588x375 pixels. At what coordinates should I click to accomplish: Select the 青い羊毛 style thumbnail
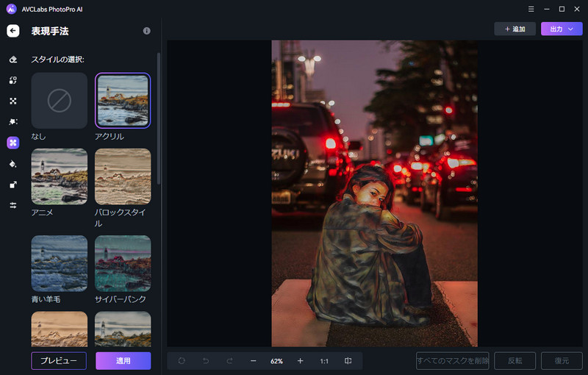60,264
